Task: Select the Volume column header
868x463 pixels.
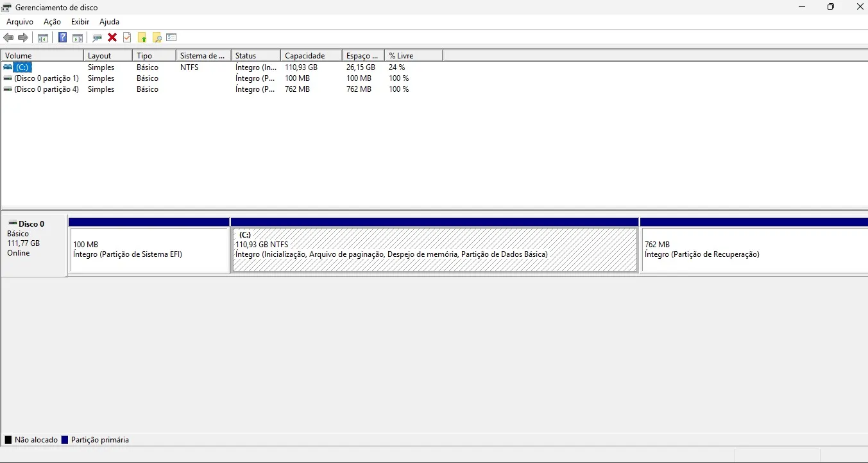Action: (x=19, y=55)
